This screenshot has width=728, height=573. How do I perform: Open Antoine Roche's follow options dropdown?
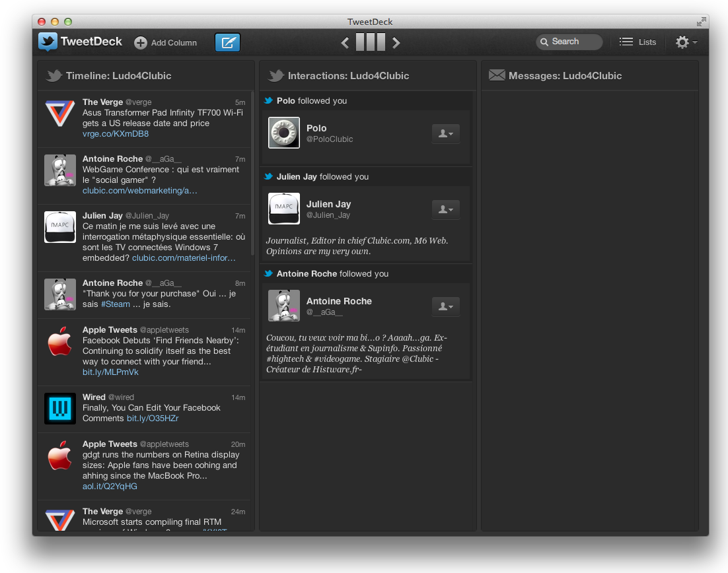click(452, 306)
